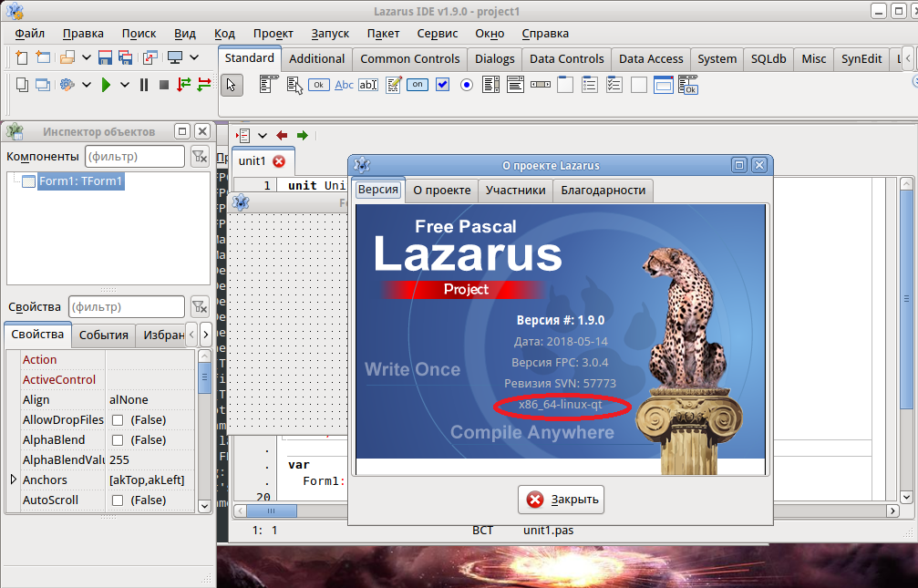Expand the Anchors property node
The image size is (918, 588).
pyautogui.click(x=13, y=480)
